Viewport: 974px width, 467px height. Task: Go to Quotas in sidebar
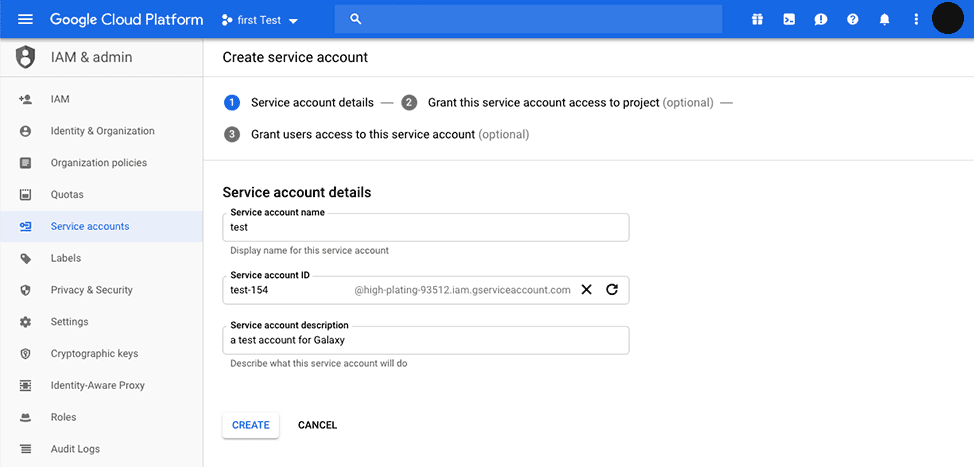pyautogui.click(x=67, y=194)
